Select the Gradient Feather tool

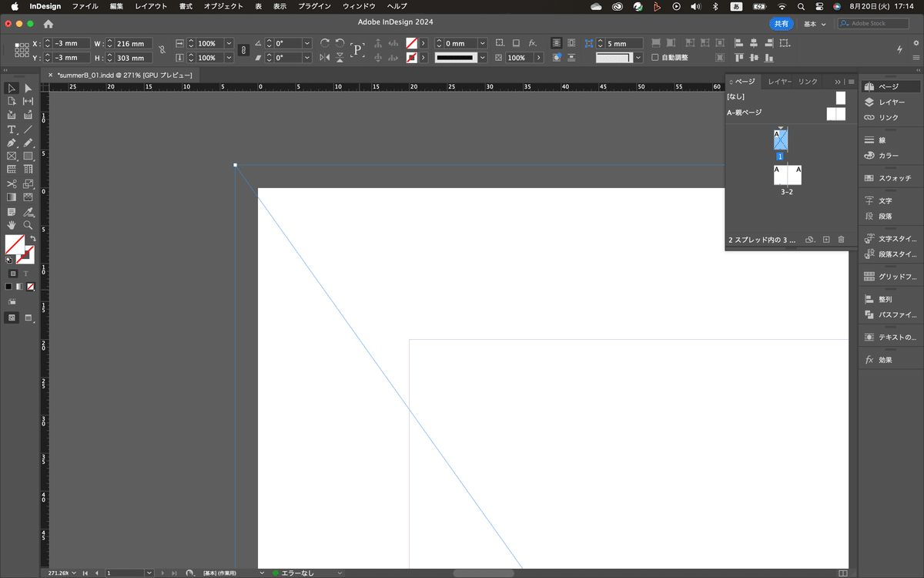tap(28, 197)
